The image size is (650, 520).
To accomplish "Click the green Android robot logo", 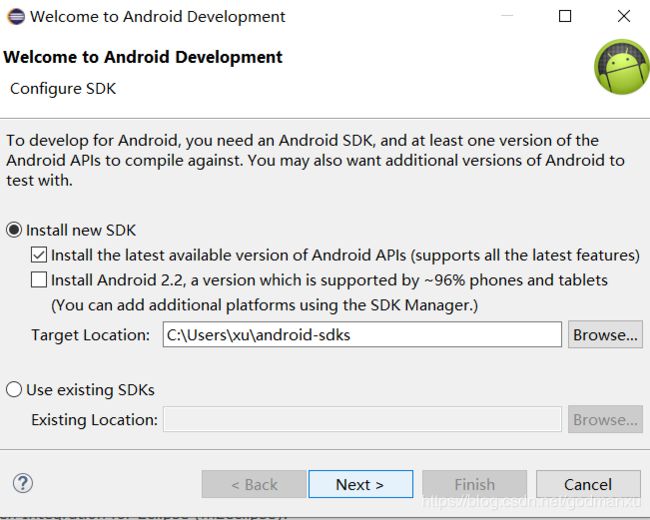I will click(x=621, y=66).
